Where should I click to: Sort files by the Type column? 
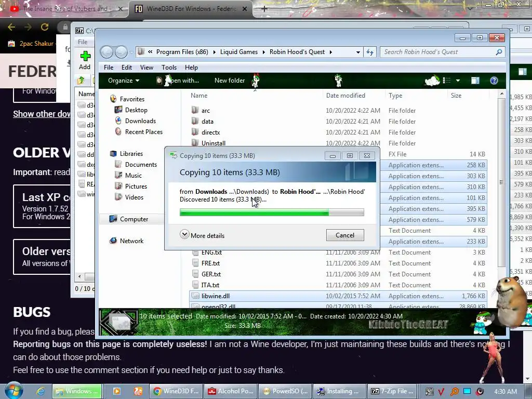[395, 96]
